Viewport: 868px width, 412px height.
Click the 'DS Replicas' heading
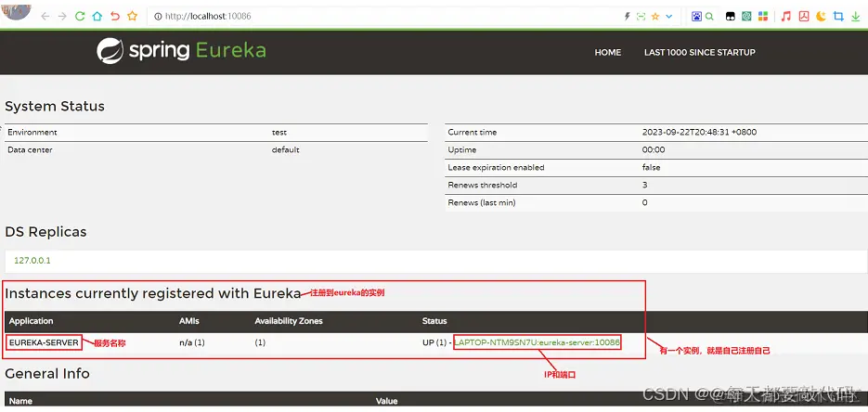point(45,232)
